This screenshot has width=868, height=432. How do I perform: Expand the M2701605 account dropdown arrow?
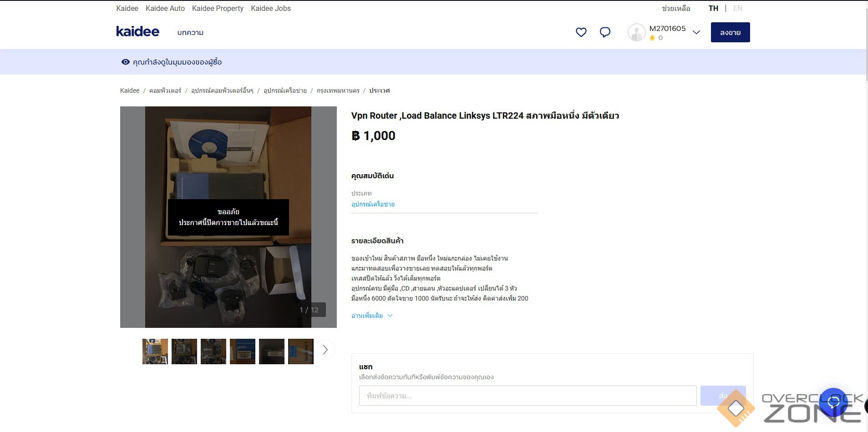[696, 32]
